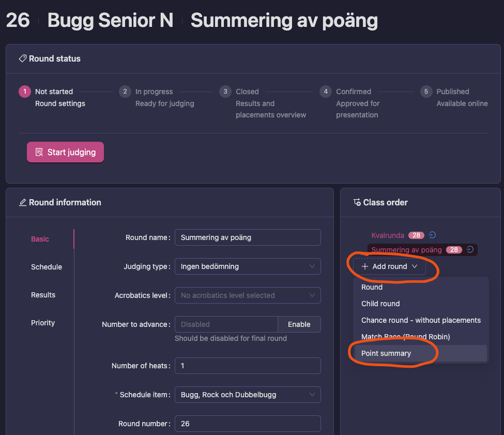Select Point summary from the menu
The image size is (504, 435).
[386, 353]
